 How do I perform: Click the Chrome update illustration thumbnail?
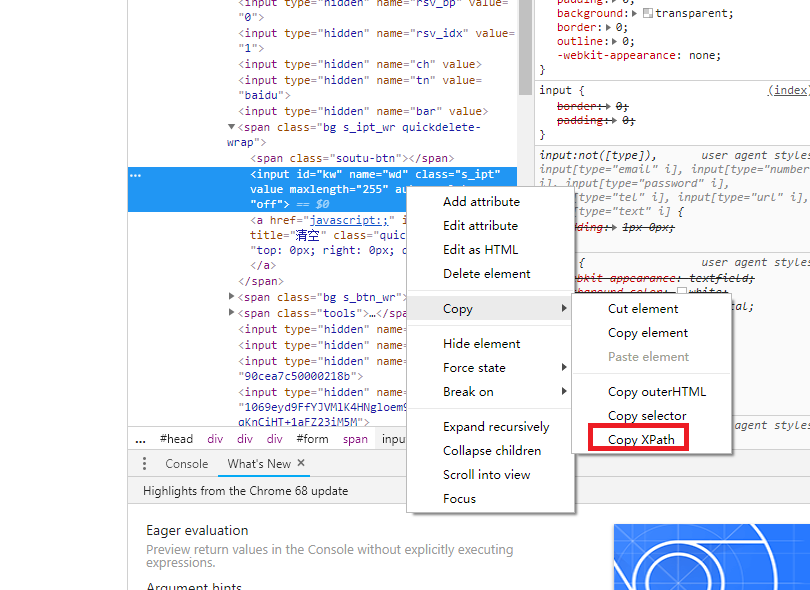tap(711, 557)
